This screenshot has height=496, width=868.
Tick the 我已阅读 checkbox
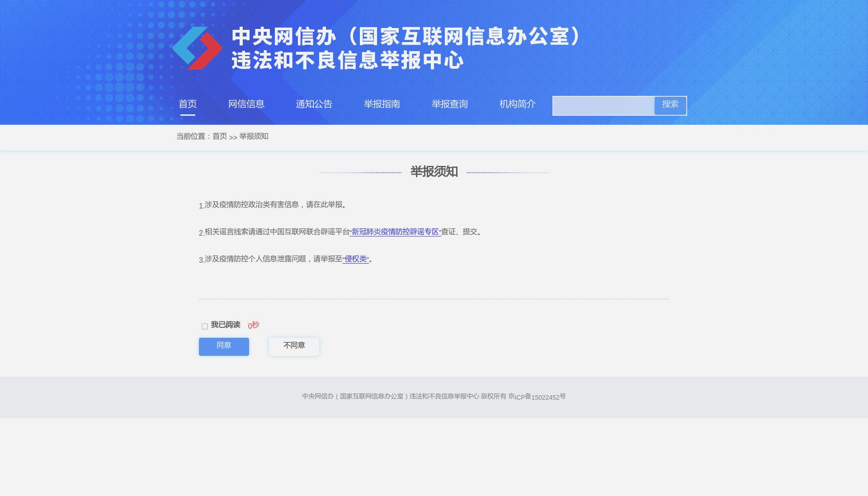(205, 326)
